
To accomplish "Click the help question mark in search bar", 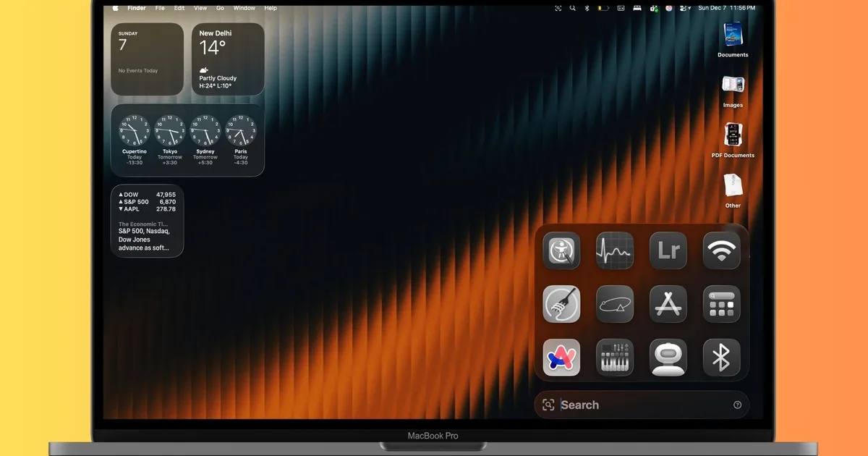I will [x=737, y=405].
